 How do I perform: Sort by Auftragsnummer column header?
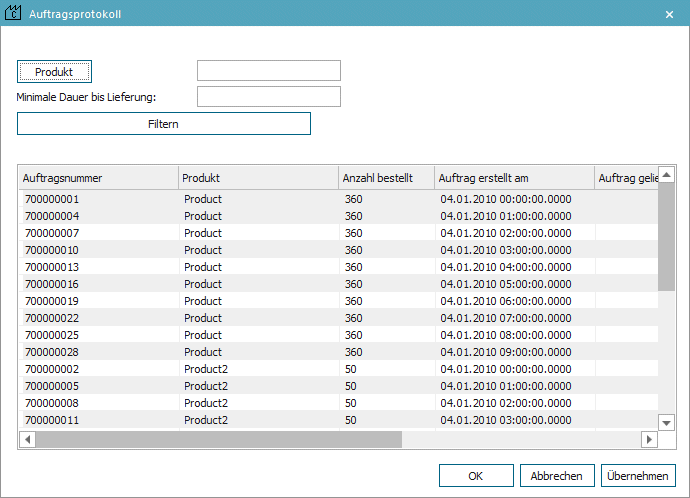point(99,178)
